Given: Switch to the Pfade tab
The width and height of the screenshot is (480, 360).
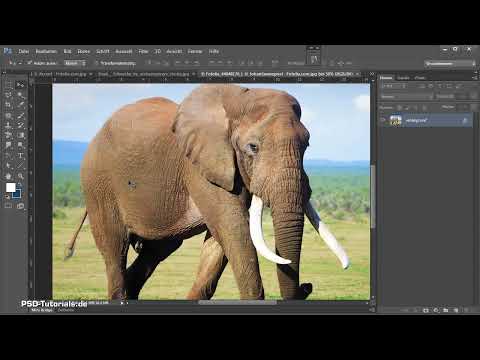Looking at the screenshot, I should tap(420, 78).
